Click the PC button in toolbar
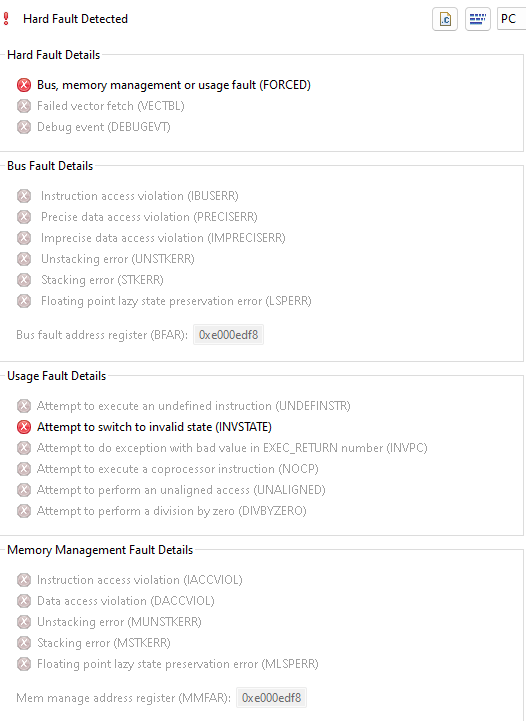 tap(511, 19)
